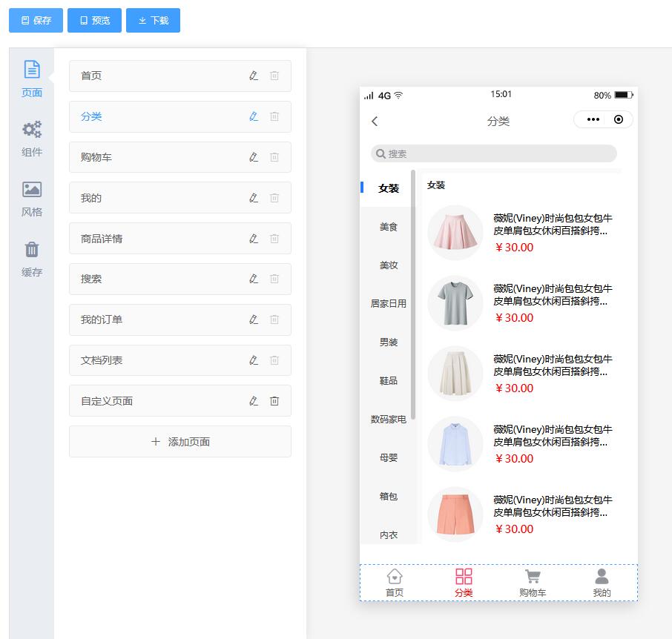
Task: Click the blue shirt product thumbnail
Action: click(x=455, y=444)
